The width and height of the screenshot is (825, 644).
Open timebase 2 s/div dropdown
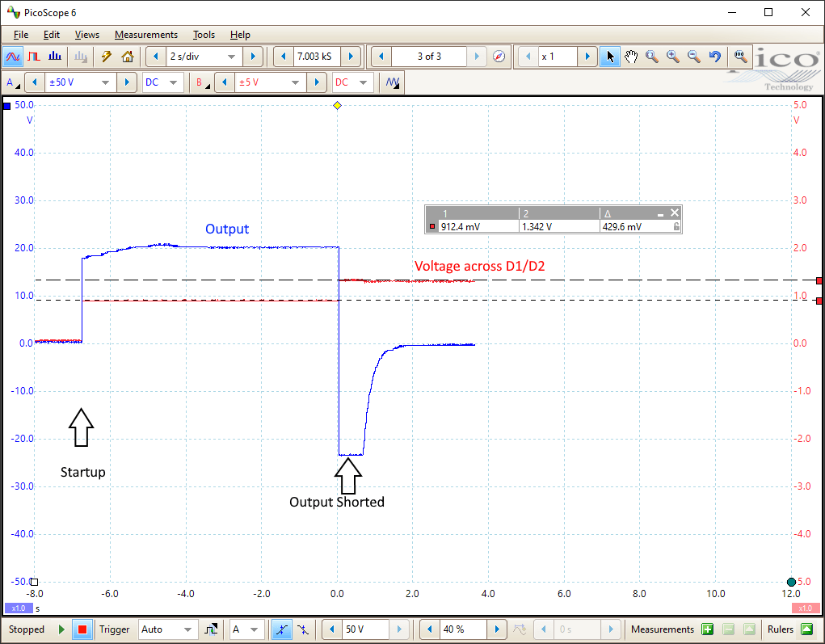(232, 57)
